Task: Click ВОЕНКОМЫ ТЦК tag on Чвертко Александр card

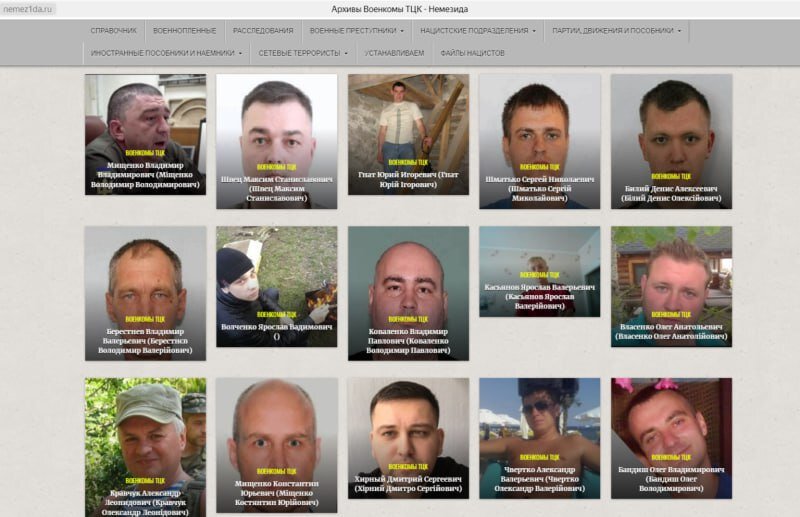Action: coord(540,457)
